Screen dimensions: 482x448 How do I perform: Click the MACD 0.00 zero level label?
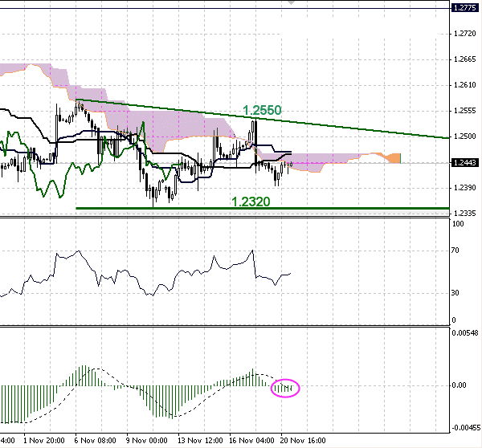click(x=459, y=385)
